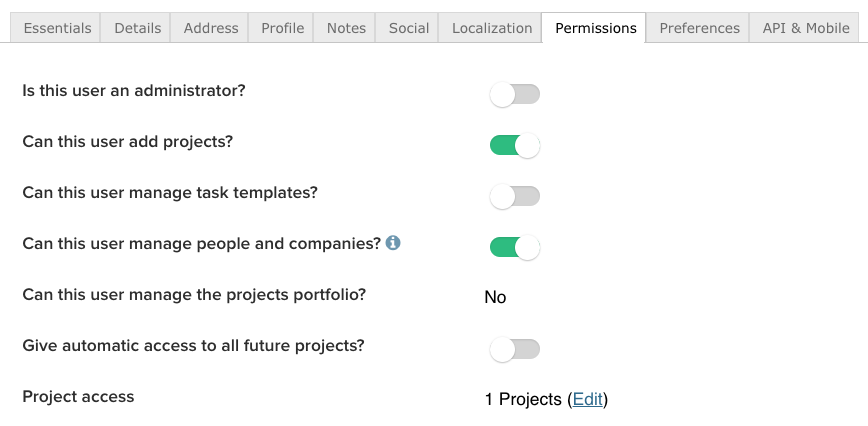Open the Notes tab
The height and width of the screenshot is (426, 868).
[346, 28]
